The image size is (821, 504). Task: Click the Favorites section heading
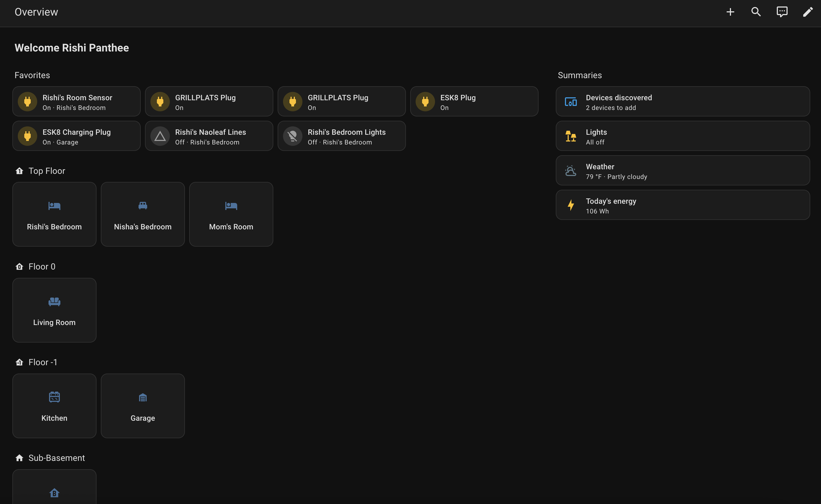point(32,75)
